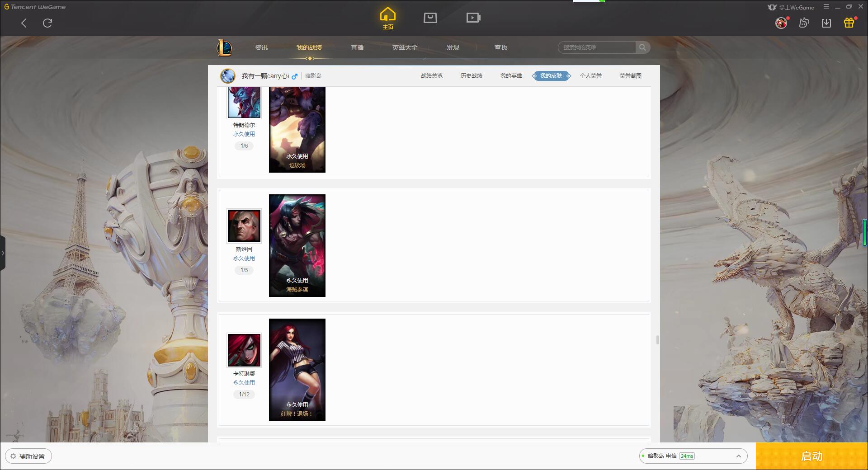Viewport: 868px width, 470px height.
Task: Click the 卡特琳娜 champion portrait
Action: click(x=244, y=350)
